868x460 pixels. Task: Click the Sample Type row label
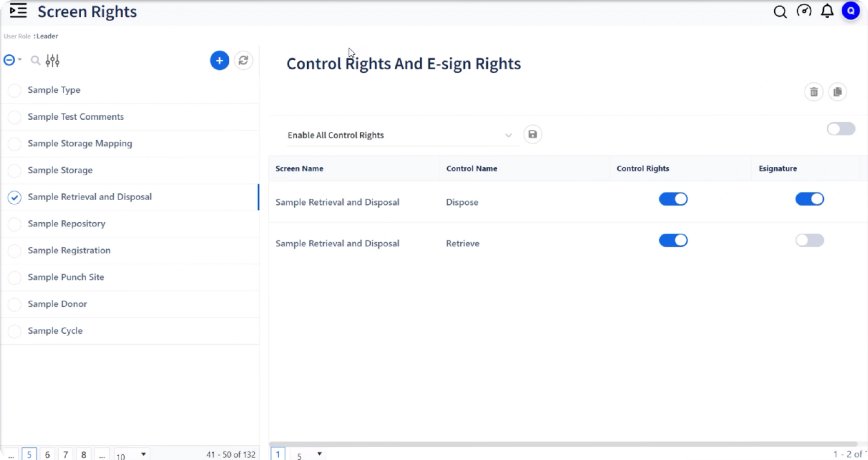click(54, 90)
